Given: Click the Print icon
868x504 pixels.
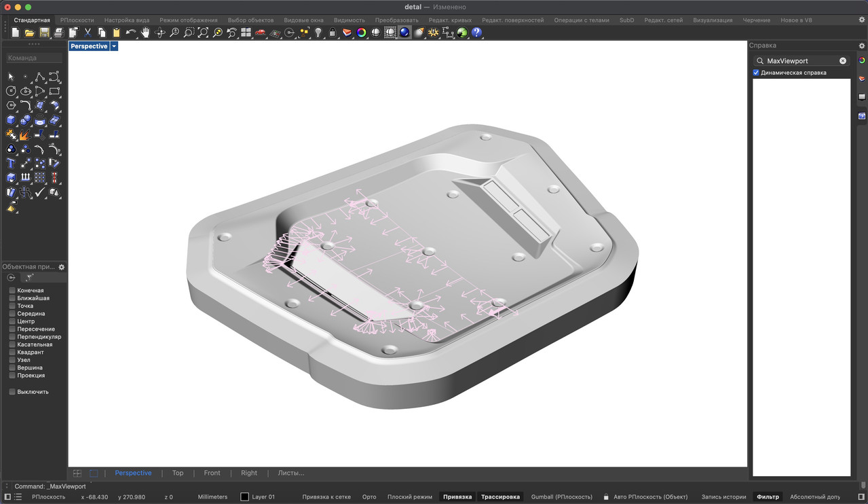Looking at the screenshot, I should click(x=58, y=33).
